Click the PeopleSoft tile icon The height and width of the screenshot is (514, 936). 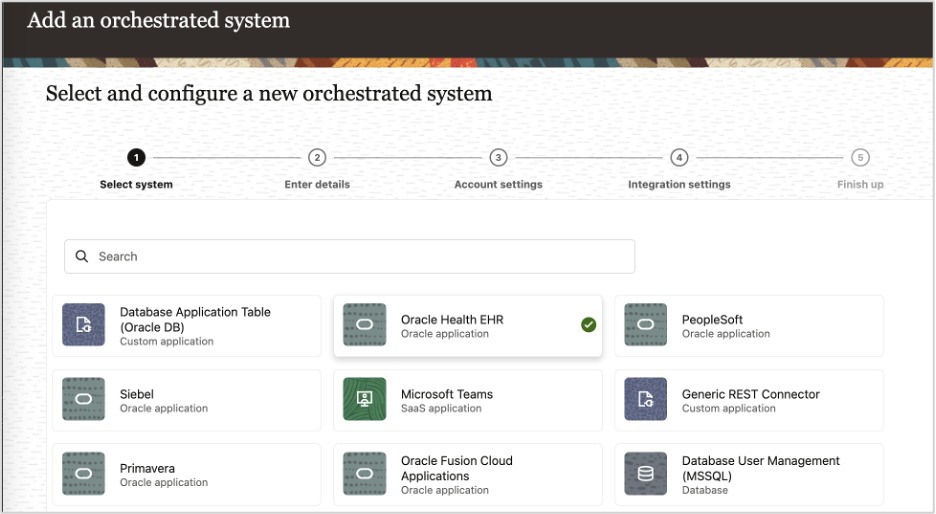tap(646, 325)
